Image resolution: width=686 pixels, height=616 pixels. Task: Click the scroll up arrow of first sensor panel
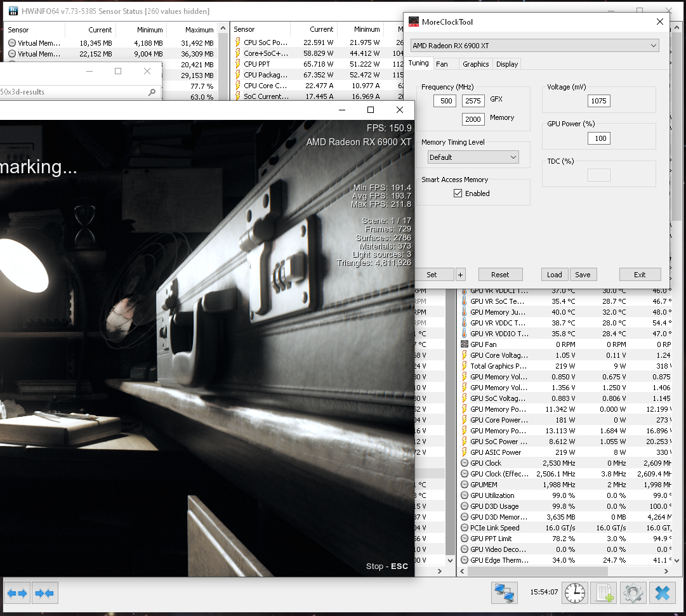click(x=223, y=29)
